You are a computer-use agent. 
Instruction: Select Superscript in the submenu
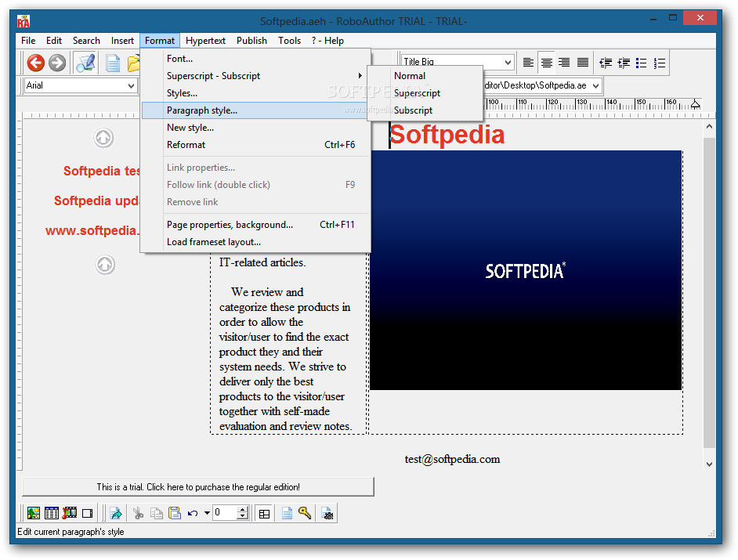(x=425, y=93)
